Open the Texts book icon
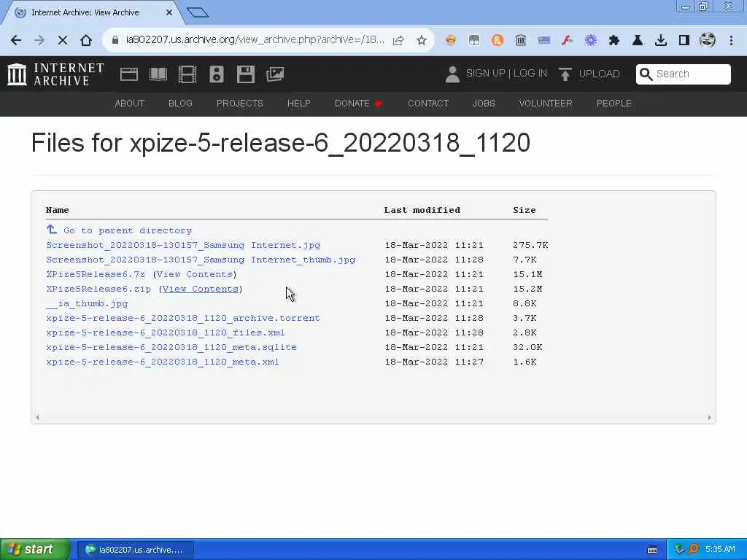Screen dimensions: 747x560 click(158, 74)
